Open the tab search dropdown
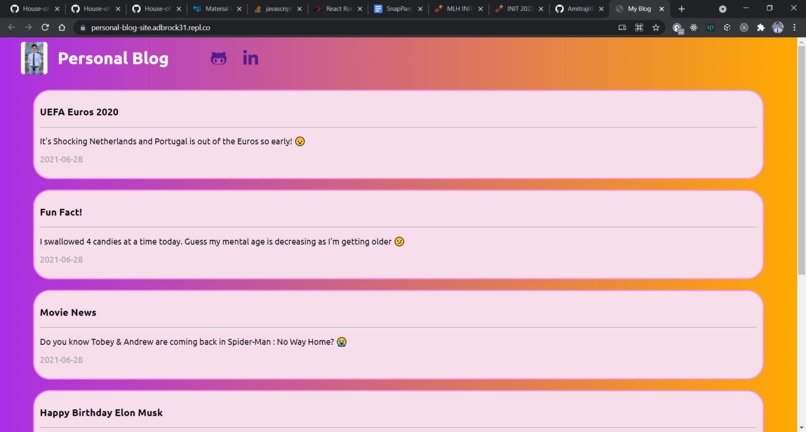Image resolution: width=806 pixels, height=432 pixels. click(722, 9)
